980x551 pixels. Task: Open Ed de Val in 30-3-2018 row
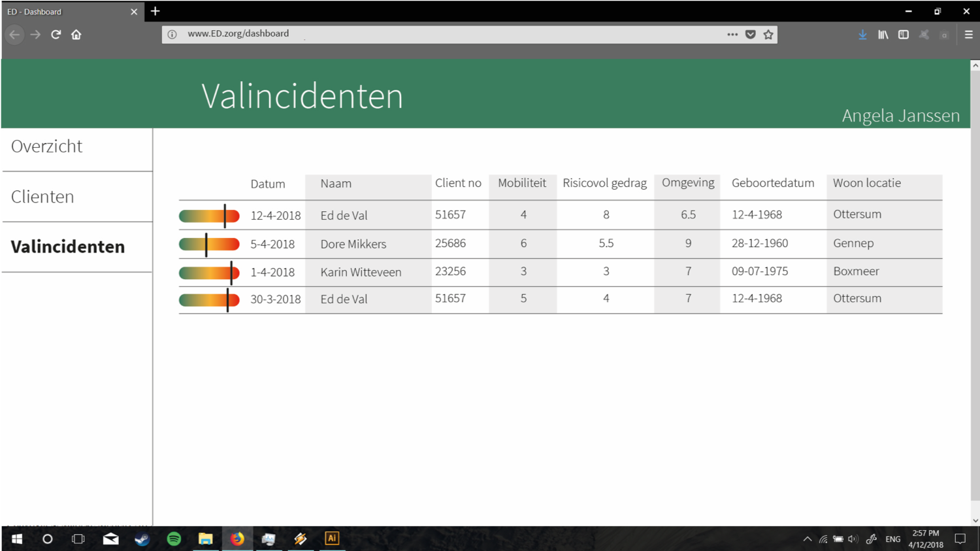click(344, 299)
